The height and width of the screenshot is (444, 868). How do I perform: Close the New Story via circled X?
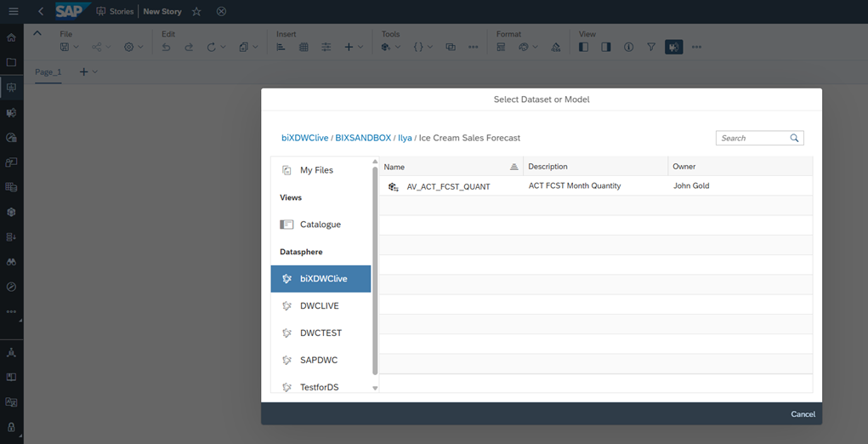coord(221,11)
